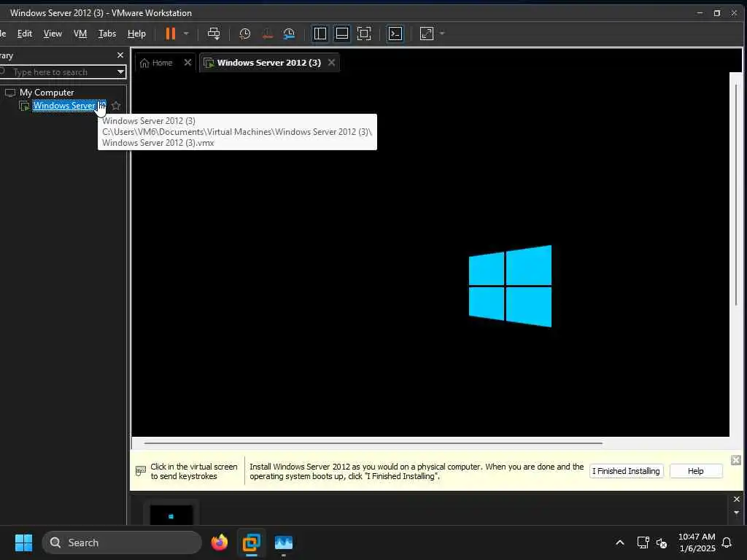Click the stretch guest display icon
747x560 pixels.
coord(427,34)
